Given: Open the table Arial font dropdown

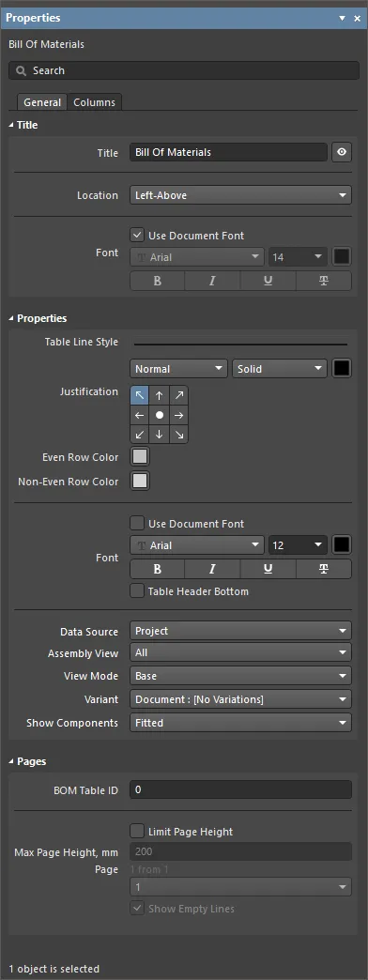Looking at the screenshot, I should (x=197, y=545).
